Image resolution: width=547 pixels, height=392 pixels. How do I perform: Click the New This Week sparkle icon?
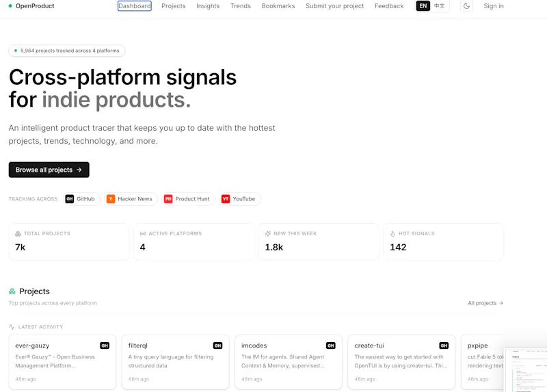[x=267, y=233]
